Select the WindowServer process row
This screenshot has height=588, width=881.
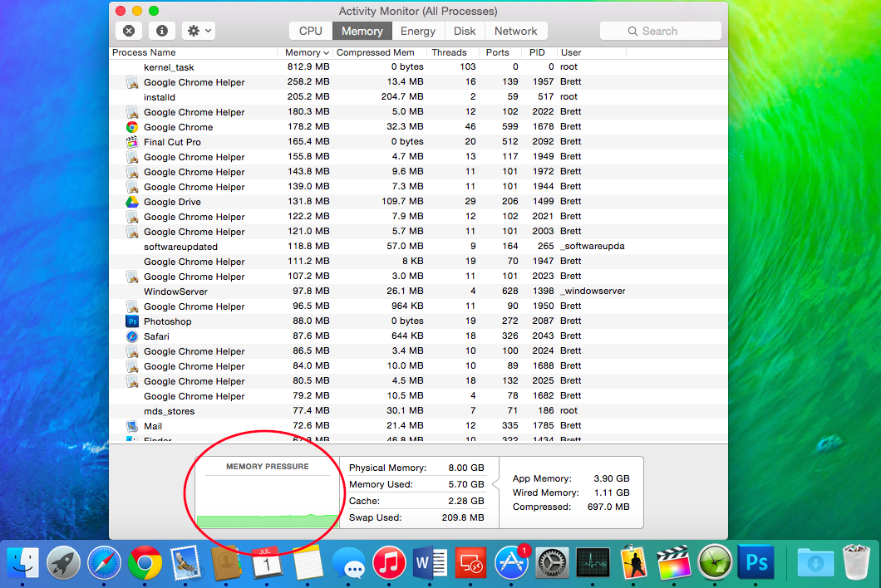pyautogui.click(x=419, y=291)
